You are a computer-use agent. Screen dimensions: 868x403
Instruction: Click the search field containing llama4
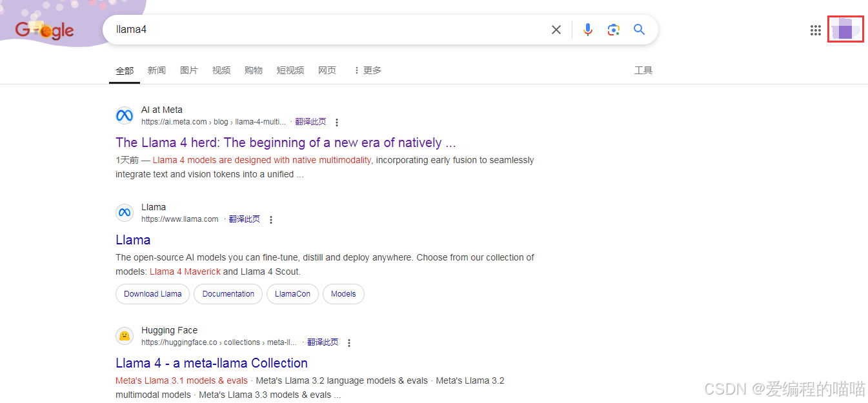pyautogui.click(x=329, y=30)
